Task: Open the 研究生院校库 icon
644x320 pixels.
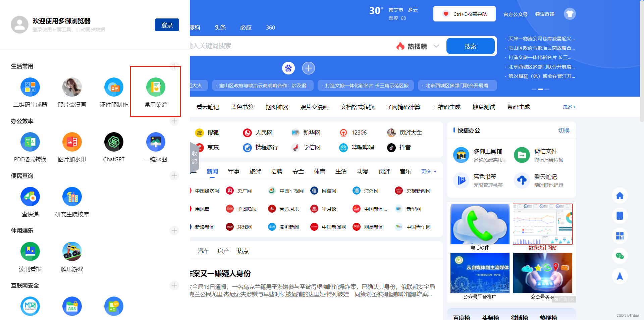Action: click(72, 197)
